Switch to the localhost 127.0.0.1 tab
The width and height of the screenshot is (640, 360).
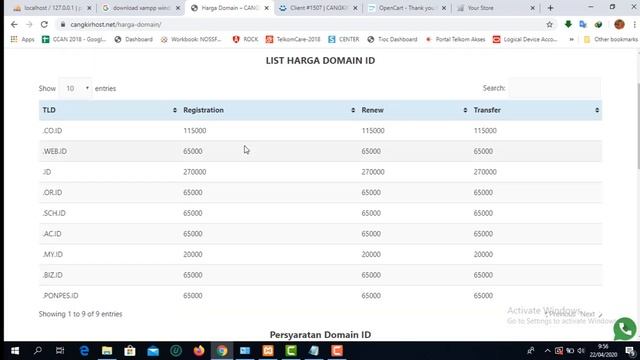(51, 8)
